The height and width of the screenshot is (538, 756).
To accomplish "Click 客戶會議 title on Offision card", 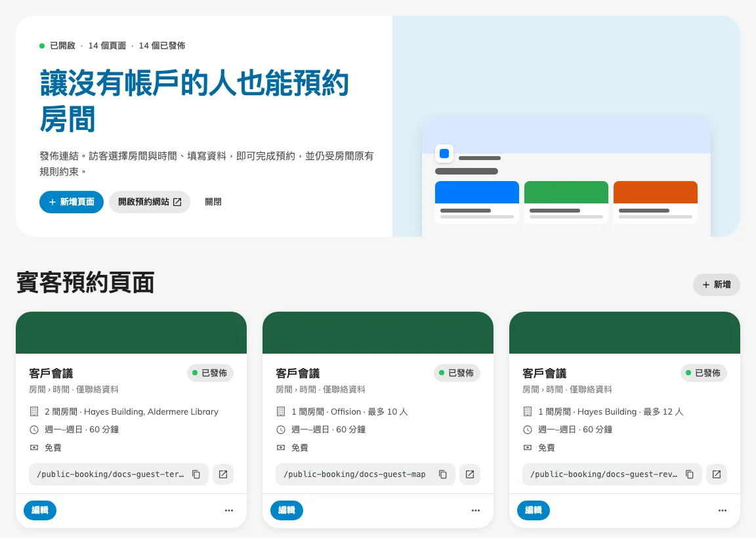I will (x=298, y=373).
